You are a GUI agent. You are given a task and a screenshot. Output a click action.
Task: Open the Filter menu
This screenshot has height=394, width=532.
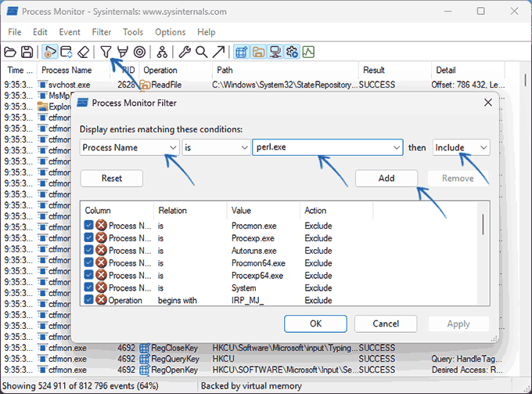tap(102, 32)
